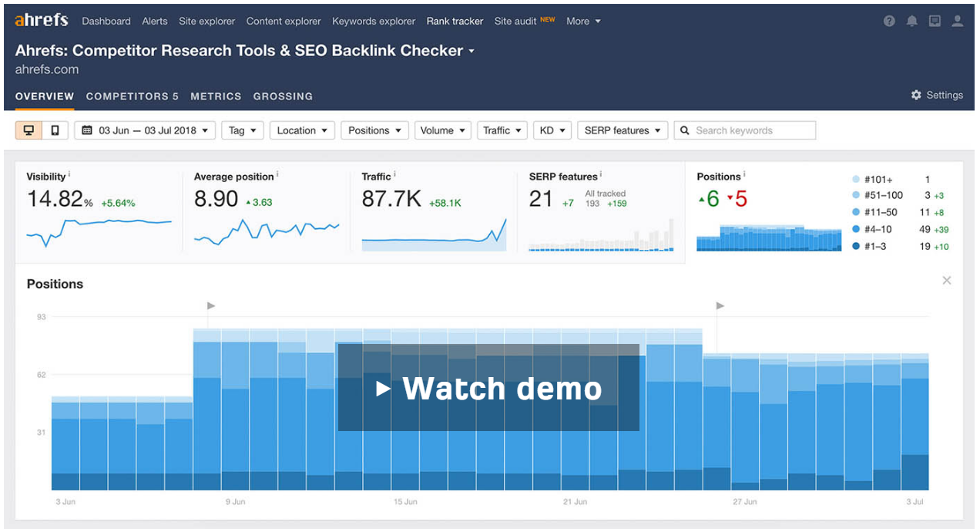Open Content explorer
The image size is (980, 529).
pyautogui.click(x=284, y=21)
